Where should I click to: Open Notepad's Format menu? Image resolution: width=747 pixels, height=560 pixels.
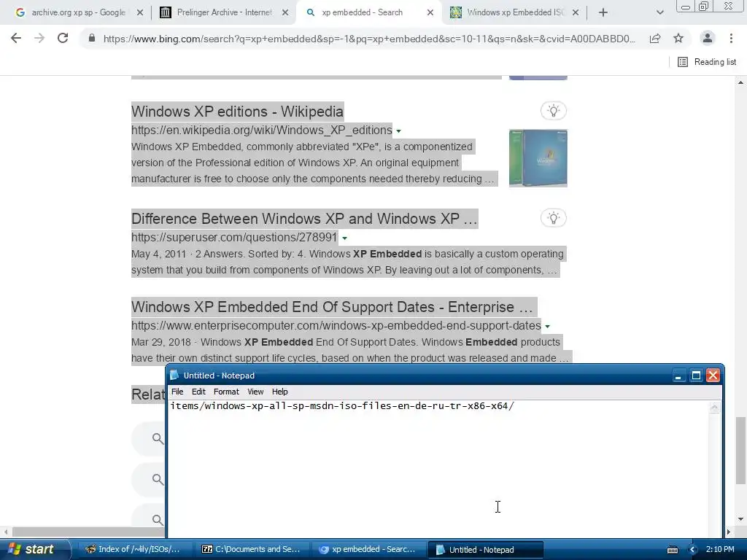point(226,392)
